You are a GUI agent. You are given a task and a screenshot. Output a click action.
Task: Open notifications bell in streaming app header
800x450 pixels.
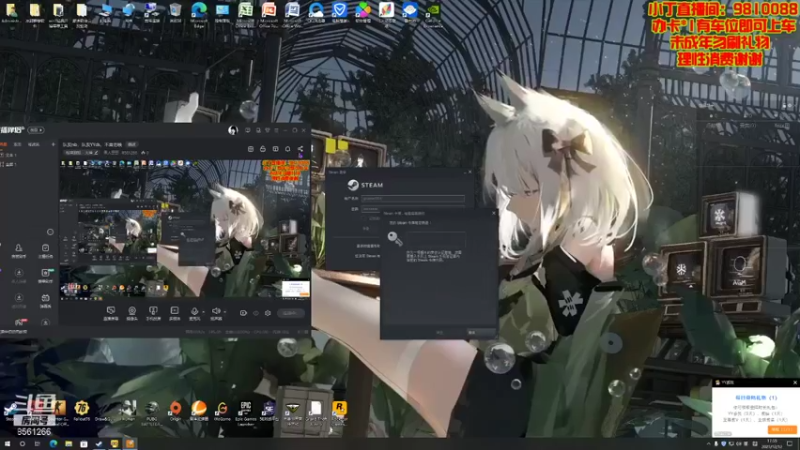coord(288,149)
